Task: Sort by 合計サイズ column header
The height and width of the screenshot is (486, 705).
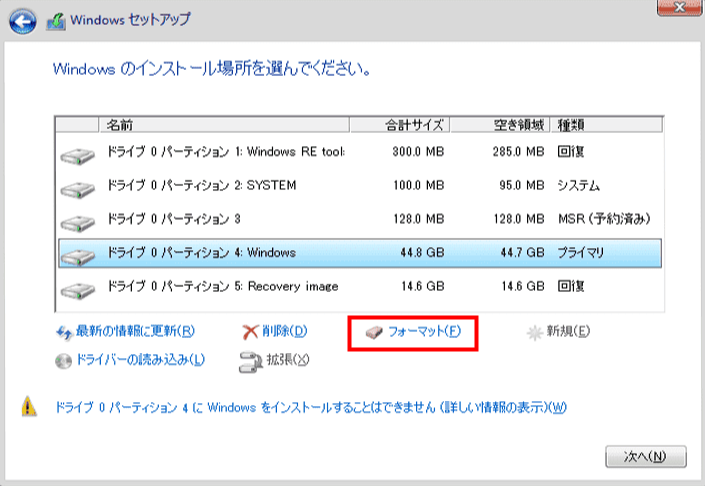Action: pos(400,125)
